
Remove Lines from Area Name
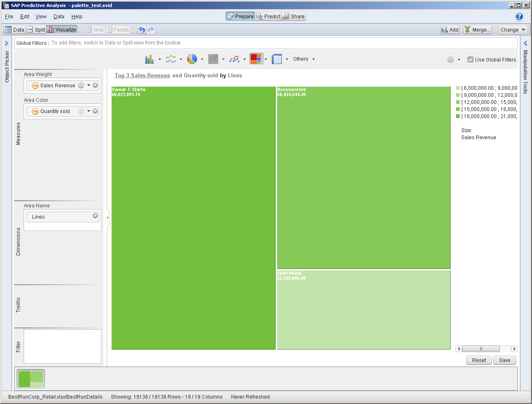point(95,216)
